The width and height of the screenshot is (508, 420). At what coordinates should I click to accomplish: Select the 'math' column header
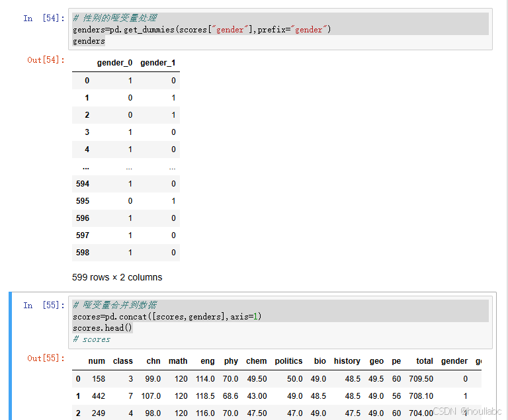178,360
